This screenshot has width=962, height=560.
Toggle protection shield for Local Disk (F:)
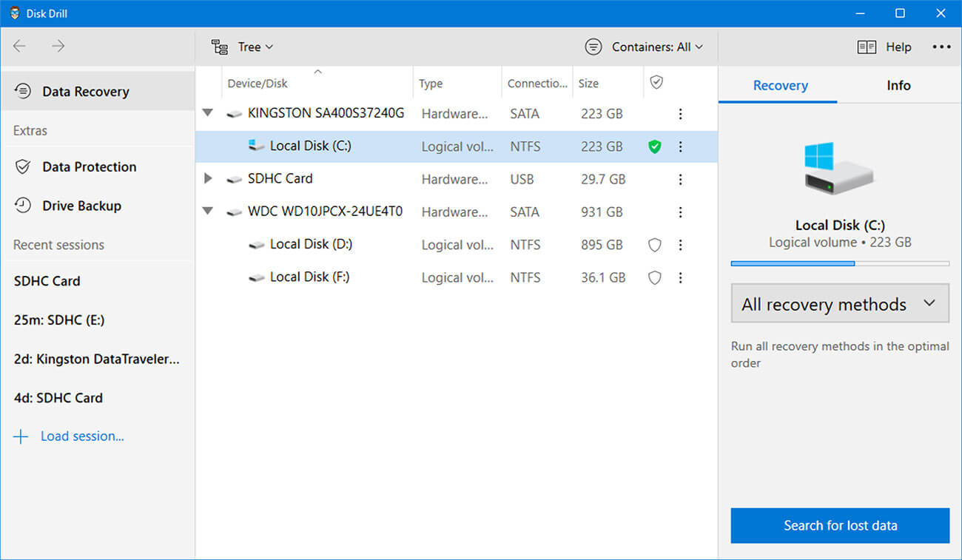click(x=654, y=277)
